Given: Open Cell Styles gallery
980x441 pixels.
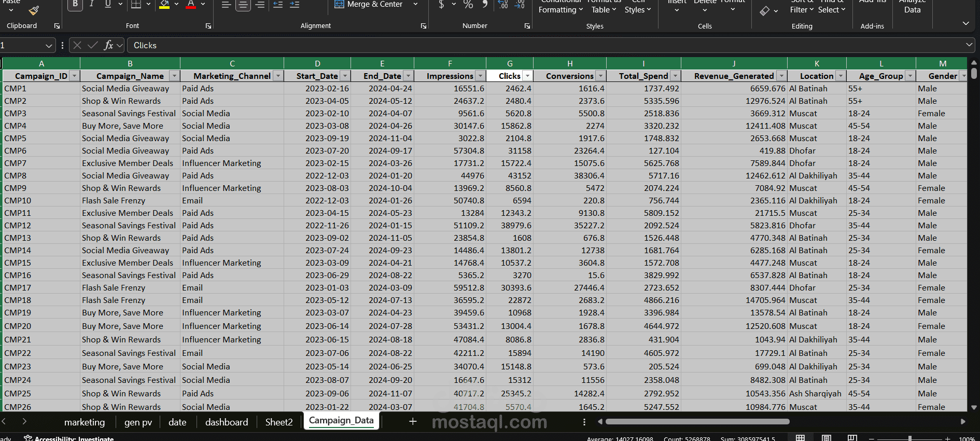Looking at the screenshot, I should click(637, 6).
